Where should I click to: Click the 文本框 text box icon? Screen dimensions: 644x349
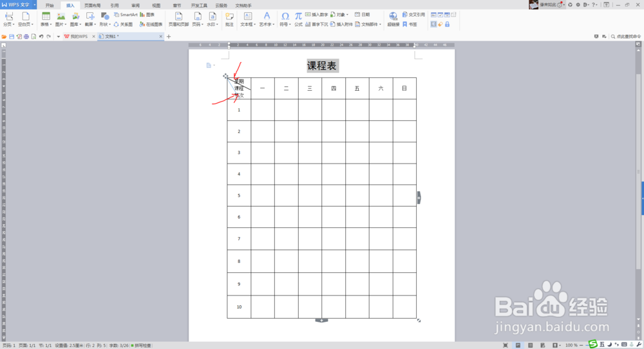tap(248, 16)
